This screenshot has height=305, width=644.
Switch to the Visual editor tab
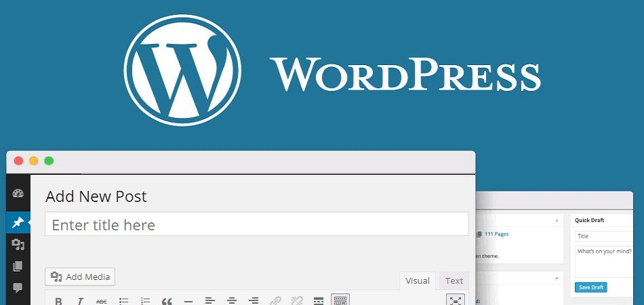coord(418,281)
